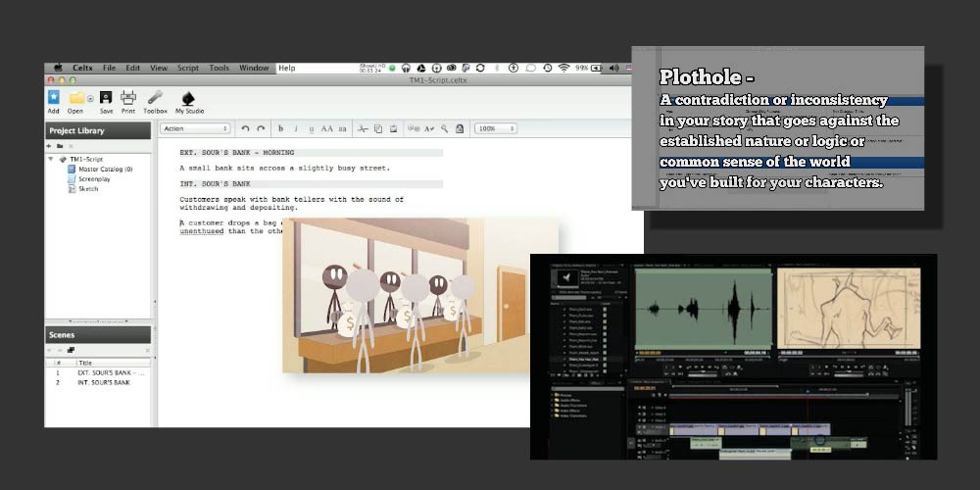Click the redo arrow in format bar
This screenshot has height=490, width=980.
tap(261, 128)
